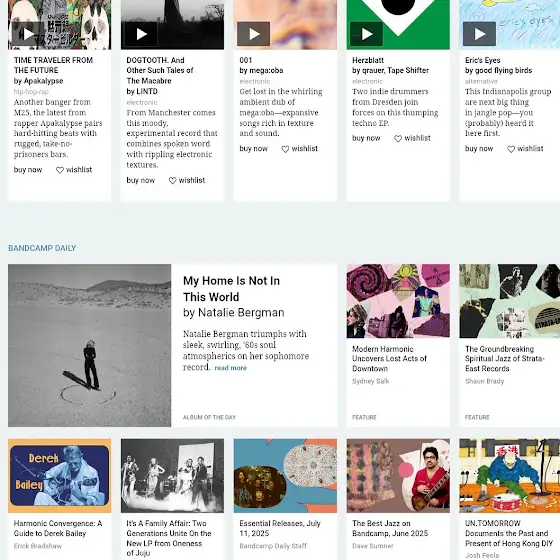The image size is (560, 560).
Task: Play TIME TRAVELER FROM THE FUTURE album
Action: [x=28, y=34]
